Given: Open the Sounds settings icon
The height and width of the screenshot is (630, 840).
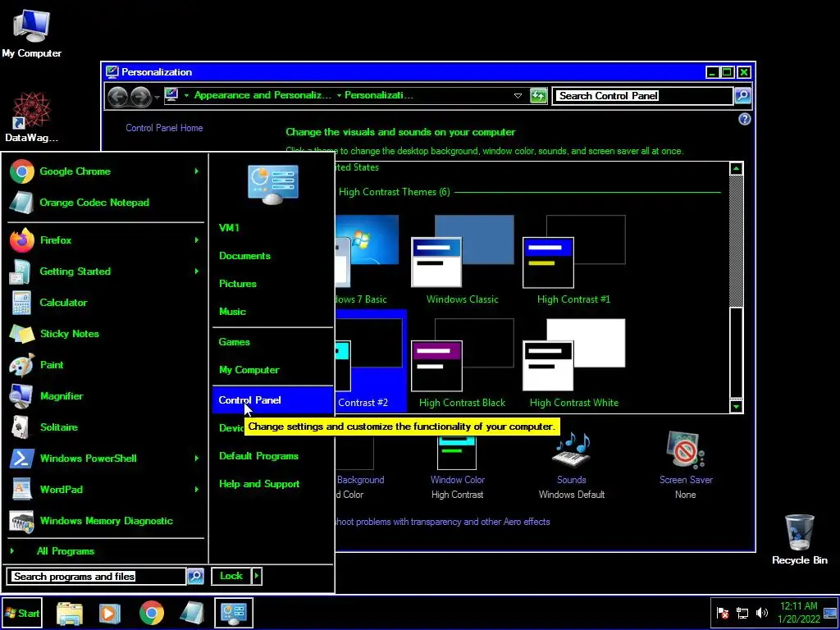Looking at the screenshot, I should pyautogui.click(x=572, y=450).
